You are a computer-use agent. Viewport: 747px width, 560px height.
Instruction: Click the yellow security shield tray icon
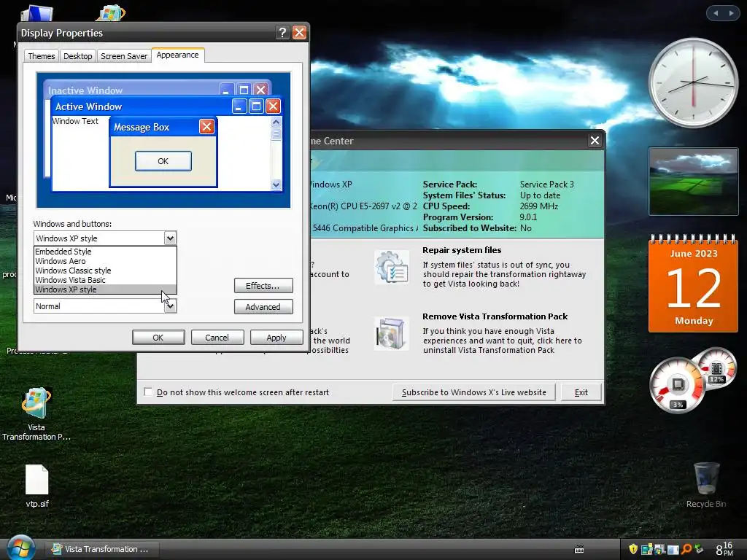point(633,549)
